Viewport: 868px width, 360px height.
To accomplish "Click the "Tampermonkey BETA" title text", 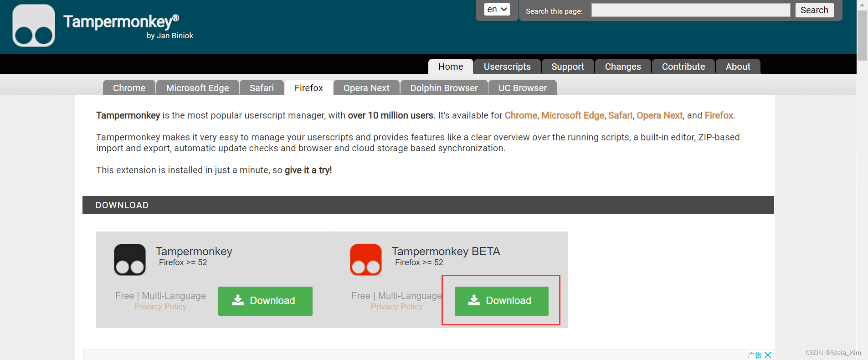I will click(446, 251).
